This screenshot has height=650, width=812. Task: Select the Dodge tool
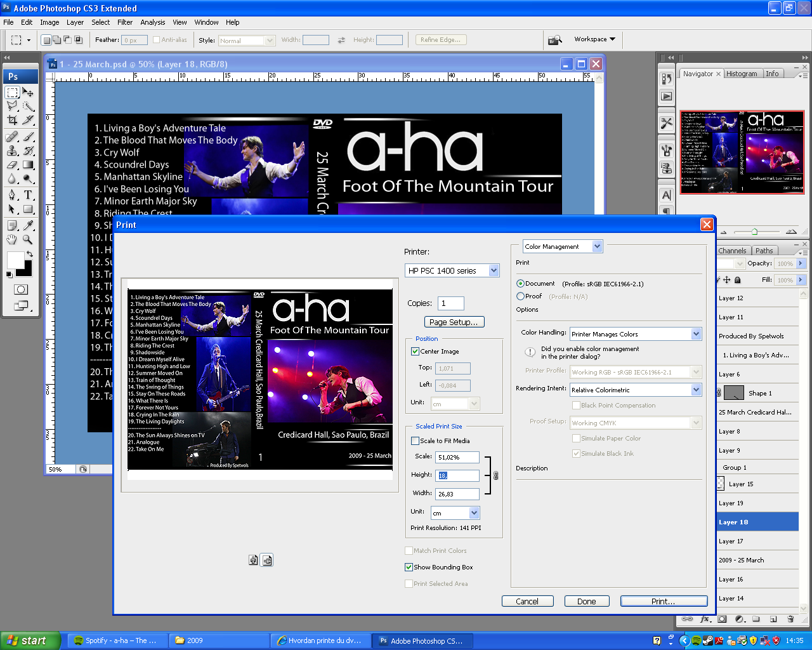28,178
